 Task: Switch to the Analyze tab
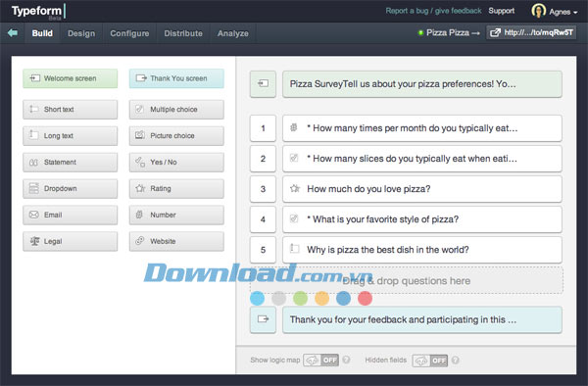(233, 33)
